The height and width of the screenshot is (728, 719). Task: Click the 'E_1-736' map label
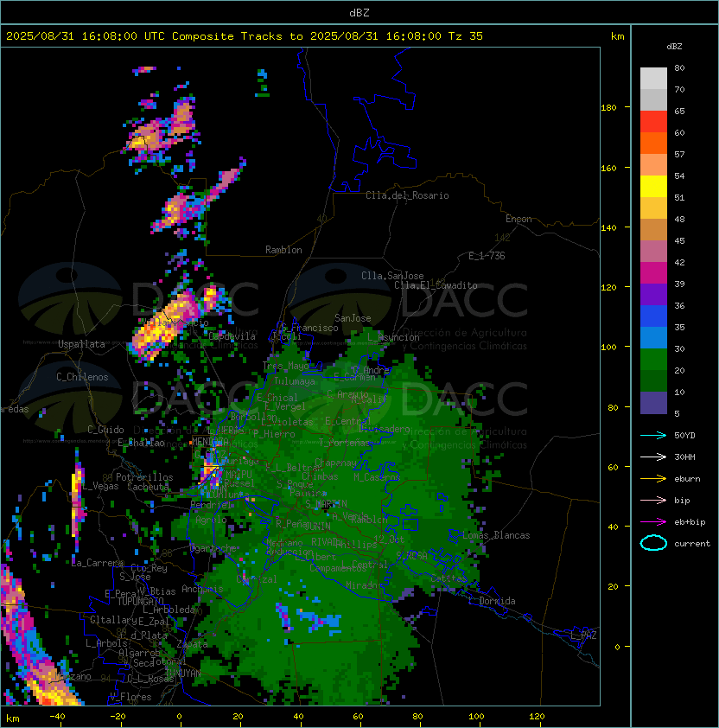coord(487,256)
